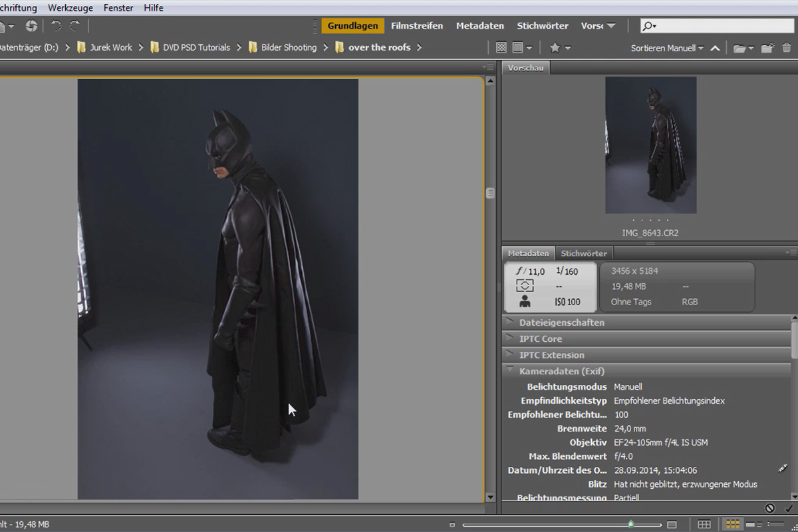
Task: Adjust thumbnail size slider
Action: point(630,525)
